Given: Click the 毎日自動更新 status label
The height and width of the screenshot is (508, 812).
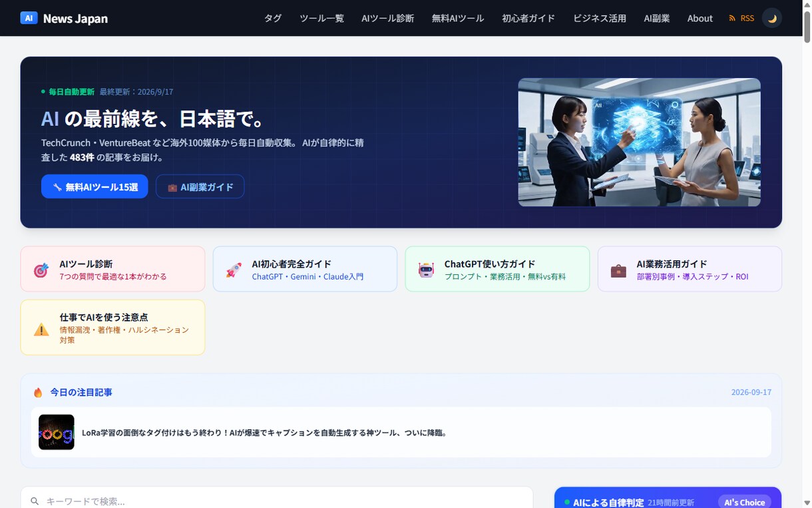Looking at the screenshot, I should tap(71, 92).
